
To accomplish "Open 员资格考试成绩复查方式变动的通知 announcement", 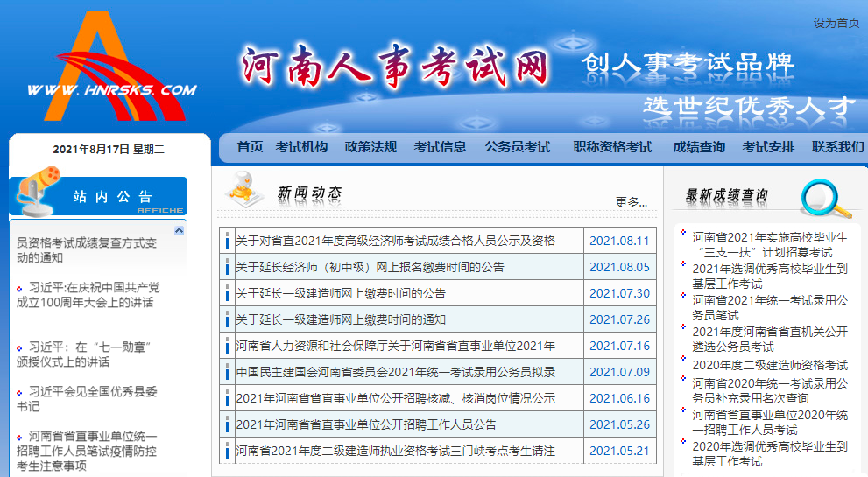I will tap(87, 250).
